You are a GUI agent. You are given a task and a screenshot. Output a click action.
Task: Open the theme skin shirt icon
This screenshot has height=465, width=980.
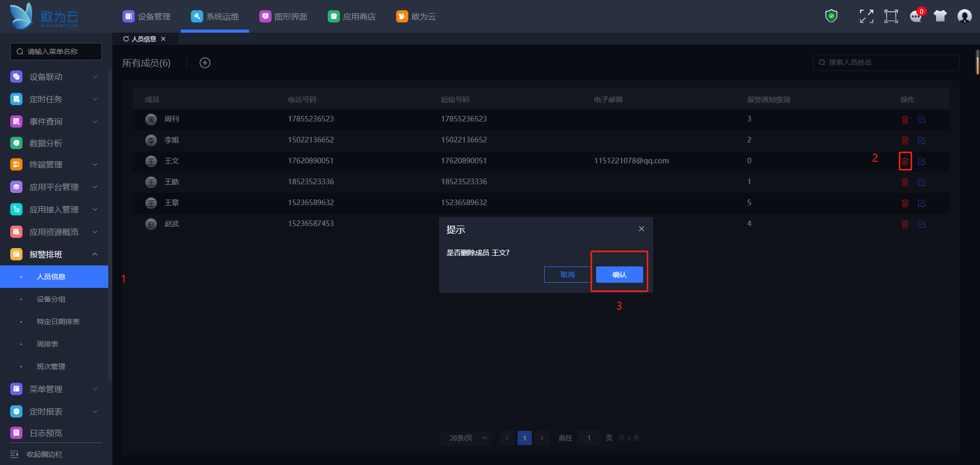pos(940,16)
